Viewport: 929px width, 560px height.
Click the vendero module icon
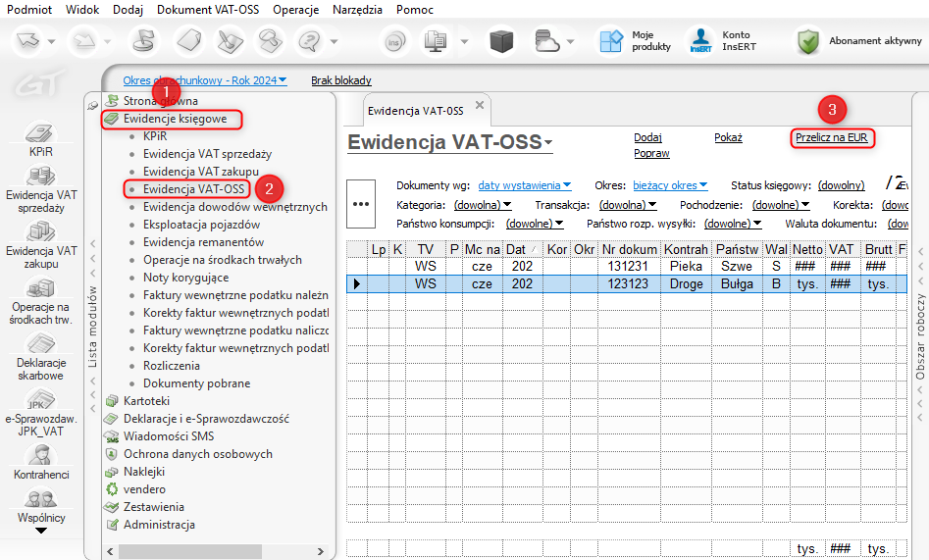click(112, 489)
